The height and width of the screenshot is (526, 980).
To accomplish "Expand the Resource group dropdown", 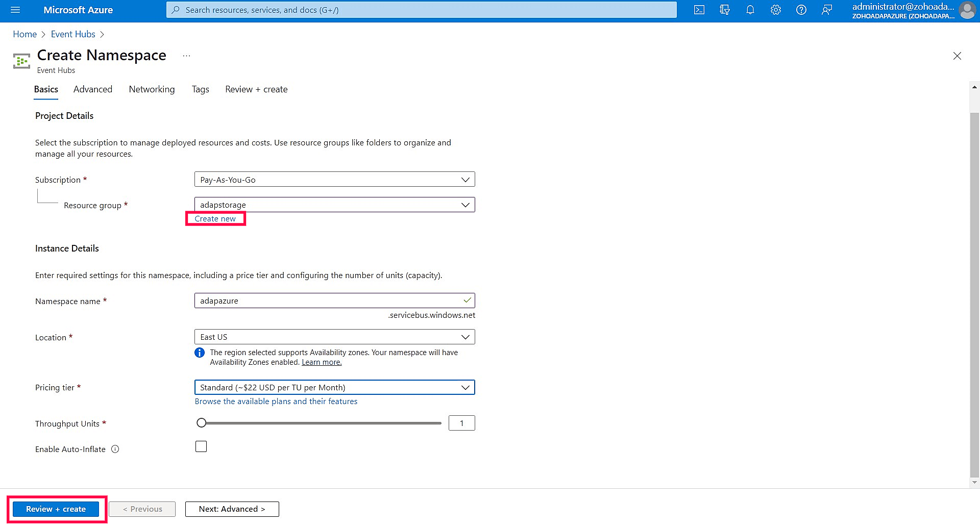I will pos(334,205).
